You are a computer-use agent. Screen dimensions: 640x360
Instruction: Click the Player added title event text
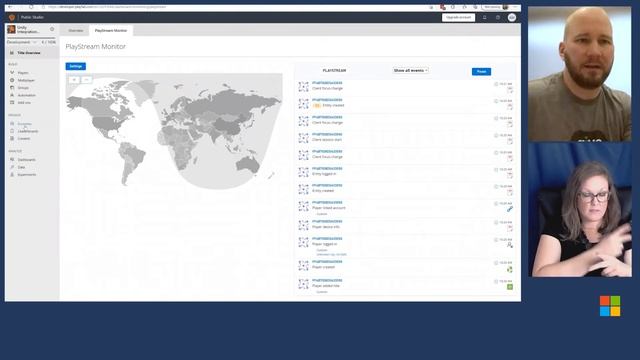(326, 286)
